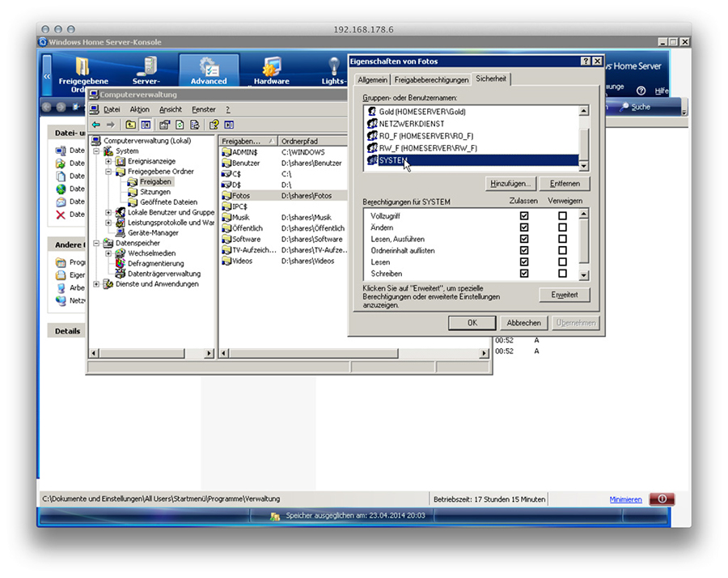The height and width of the screenshot is (578, 728).
Task: Open the Freigegebene Ordner console tab icon
Action: coord(83,66)
